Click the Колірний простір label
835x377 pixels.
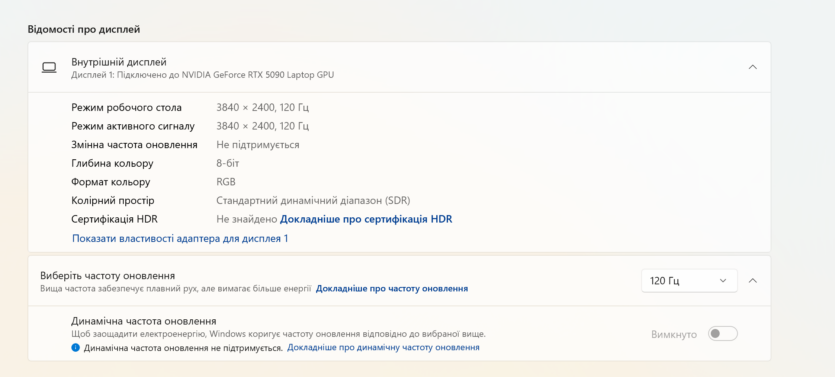[x=113, y=201]
